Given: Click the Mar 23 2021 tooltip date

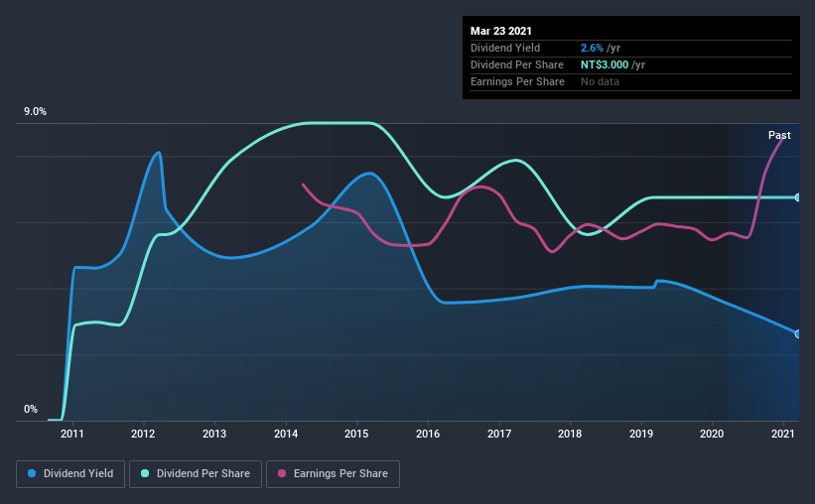Looking at the screenshot, I should click(x=501, y=31).
